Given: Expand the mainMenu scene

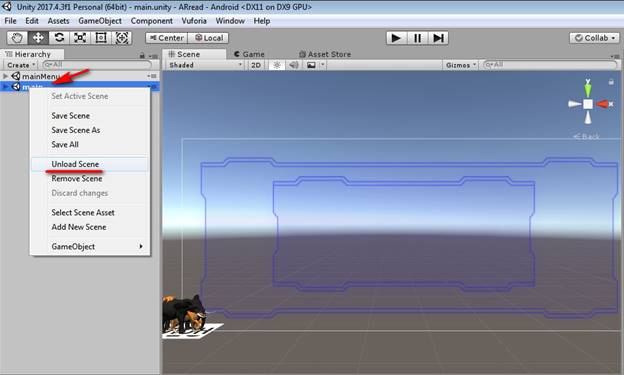Looking at the screenshot, I should (5, 76).
